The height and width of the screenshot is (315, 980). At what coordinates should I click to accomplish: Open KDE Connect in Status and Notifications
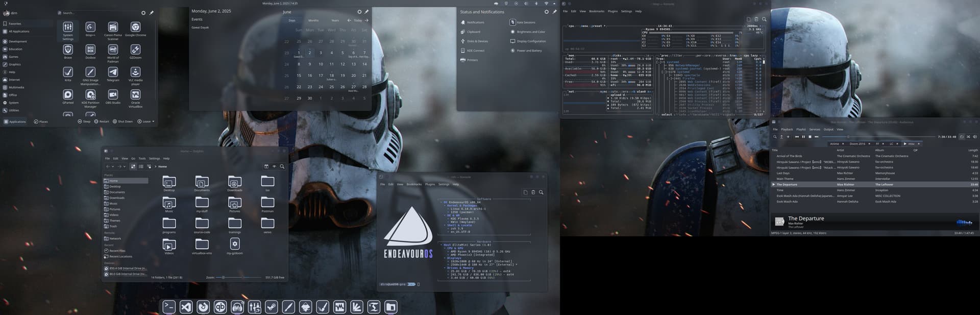(472, 51)
